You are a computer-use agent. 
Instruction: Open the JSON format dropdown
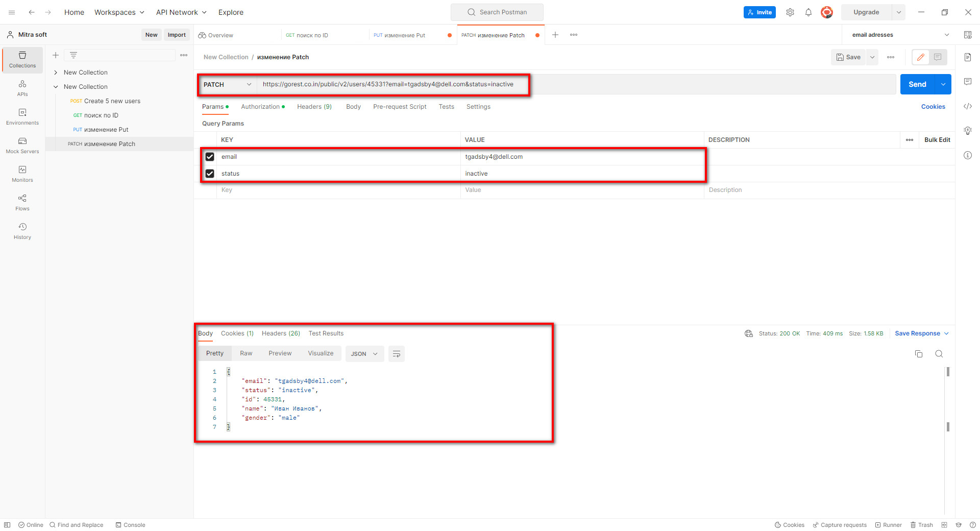pos(364,354)
